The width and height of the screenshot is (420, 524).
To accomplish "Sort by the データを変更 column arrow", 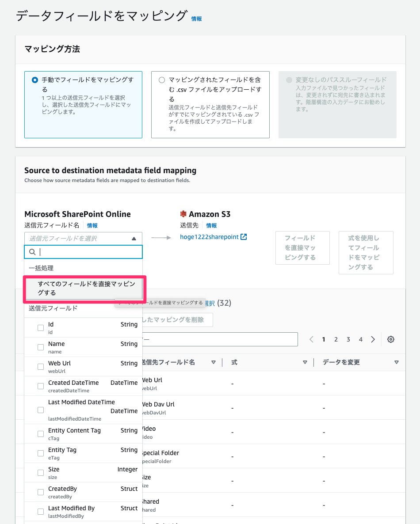I will coord(396,362).
